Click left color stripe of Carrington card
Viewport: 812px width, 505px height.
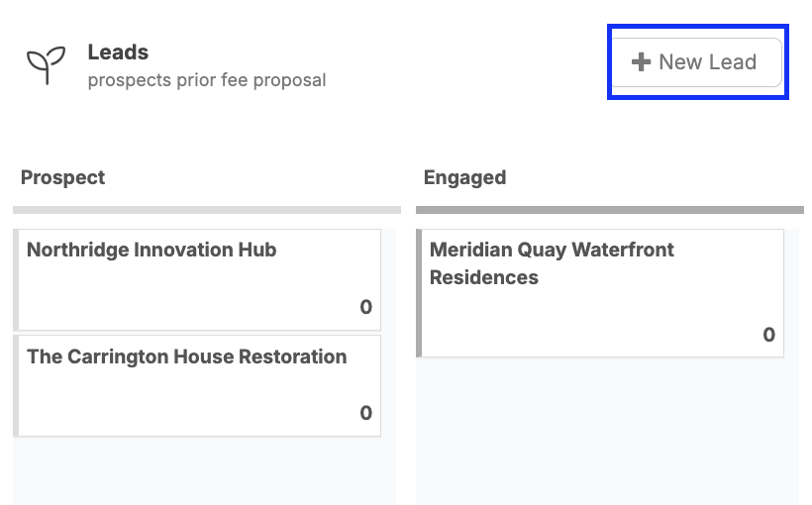tap(16, 385)
